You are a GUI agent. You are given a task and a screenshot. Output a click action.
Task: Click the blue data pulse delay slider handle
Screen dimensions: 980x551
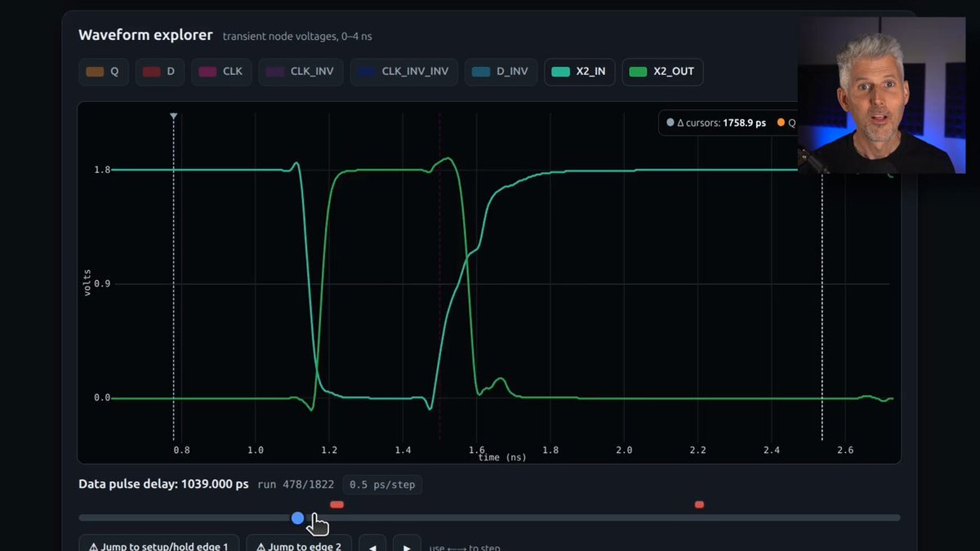pyautogui.click(x=297, y=518)
